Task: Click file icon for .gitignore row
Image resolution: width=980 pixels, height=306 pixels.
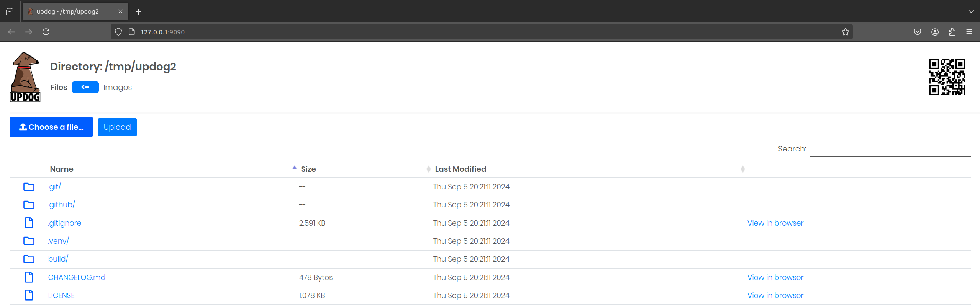Action: click(x=29, y=223)
